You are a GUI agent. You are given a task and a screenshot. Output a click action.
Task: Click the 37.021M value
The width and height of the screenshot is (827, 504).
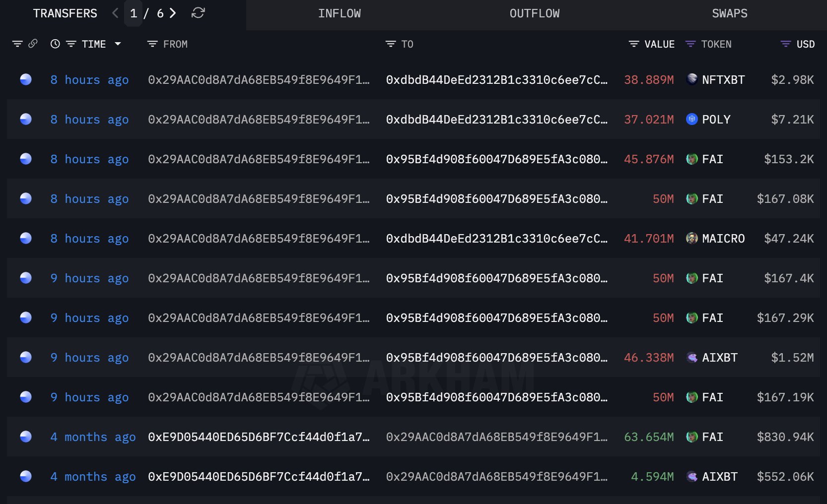(649, 120)
